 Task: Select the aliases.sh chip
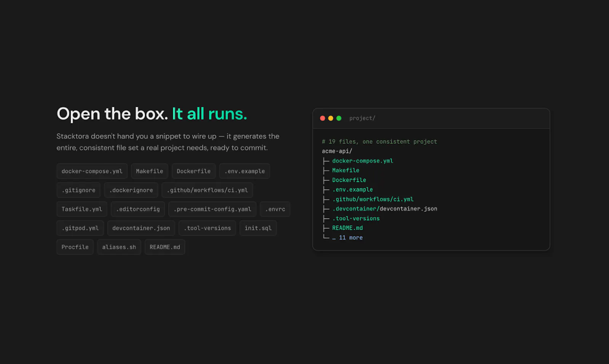(x=119, y=247)
